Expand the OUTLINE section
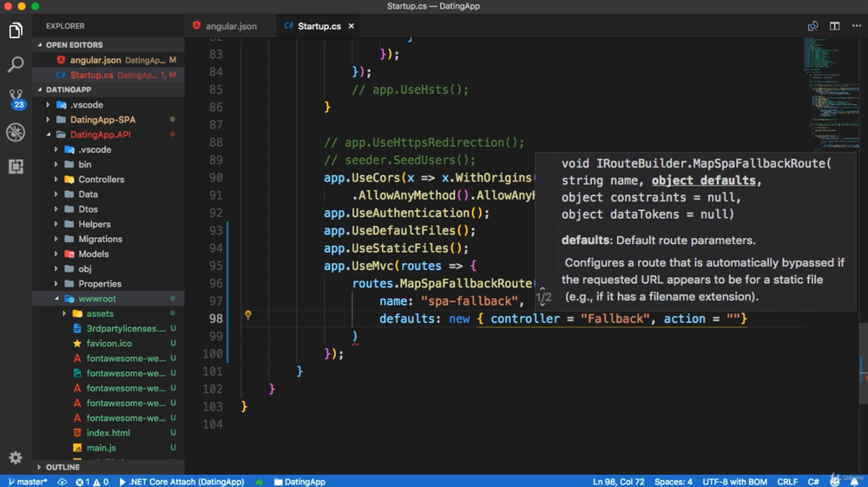Image resolution: width=868 pixels, height=487 pixels. (x=62, y=467)
